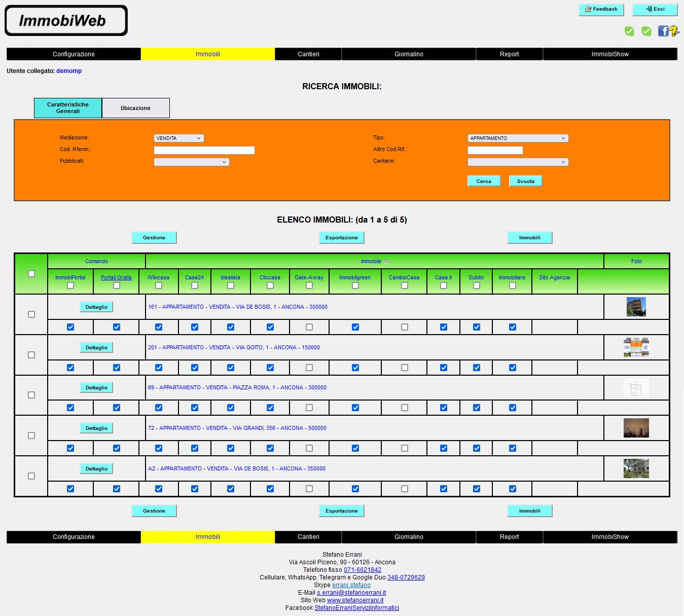The image size is (684, 616).
Task: Enable Gate-Away for property 161
Action: point(309,327)
